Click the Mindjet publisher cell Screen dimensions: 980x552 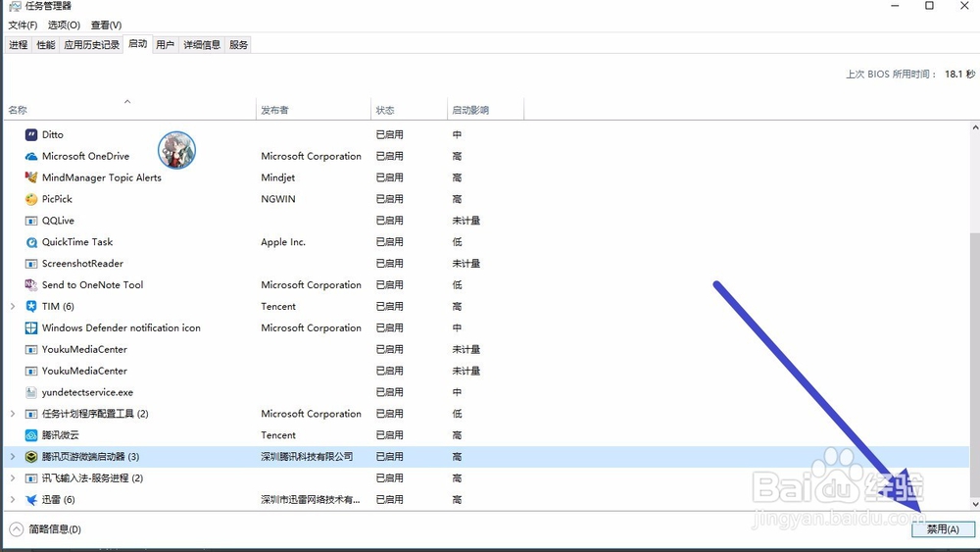pos(278,177)
